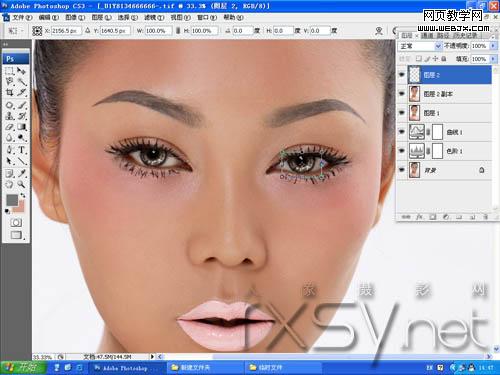Hide the 曲线 1 adjustment layer

402,132
